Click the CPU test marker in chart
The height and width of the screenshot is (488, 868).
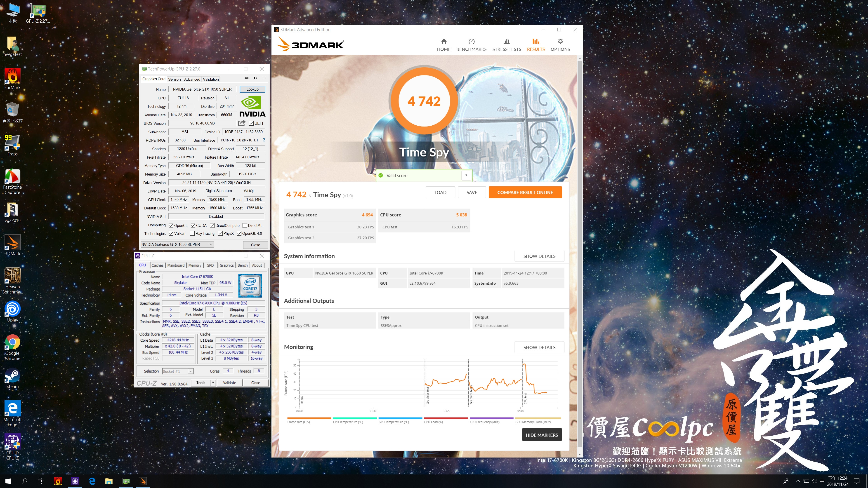pos(525,398)
